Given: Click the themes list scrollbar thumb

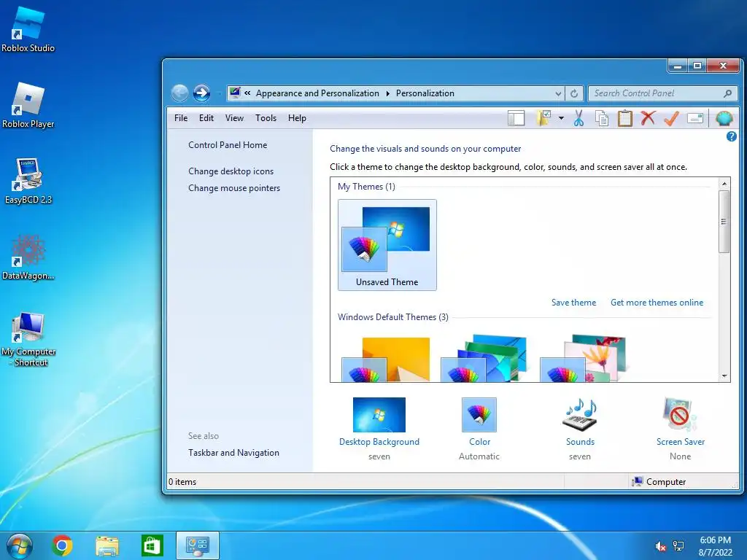Looking at the screenshot, I should pyautogui.click(x=724, y=222).
